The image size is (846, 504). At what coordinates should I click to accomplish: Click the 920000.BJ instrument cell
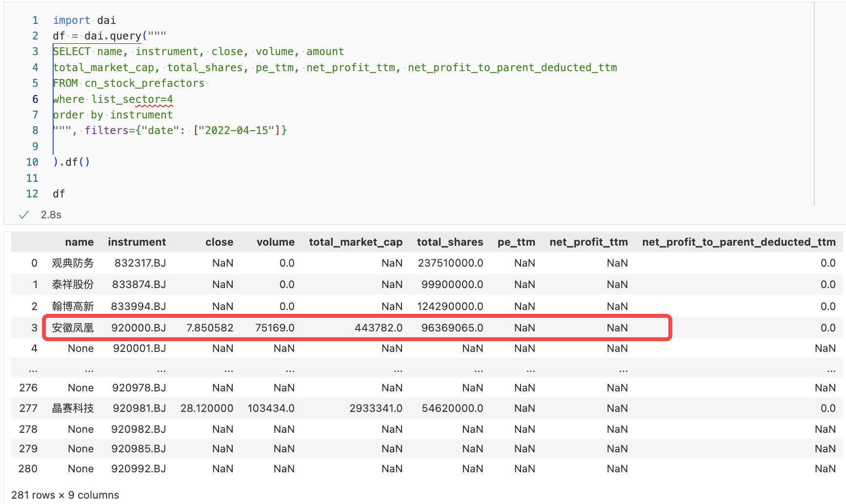pyautogui.click(x=139, y=328)
